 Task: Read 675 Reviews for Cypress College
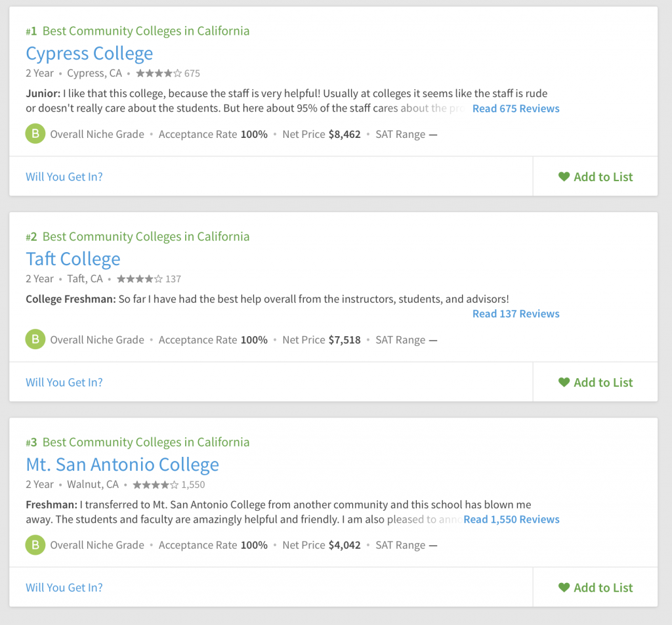click(x=516, y=108)
